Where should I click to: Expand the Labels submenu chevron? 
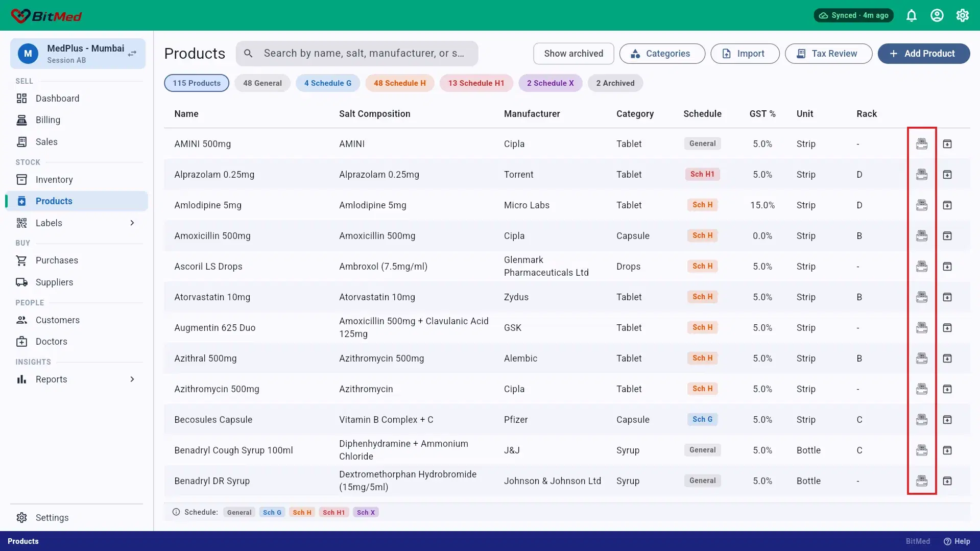[x=132, y=223]
